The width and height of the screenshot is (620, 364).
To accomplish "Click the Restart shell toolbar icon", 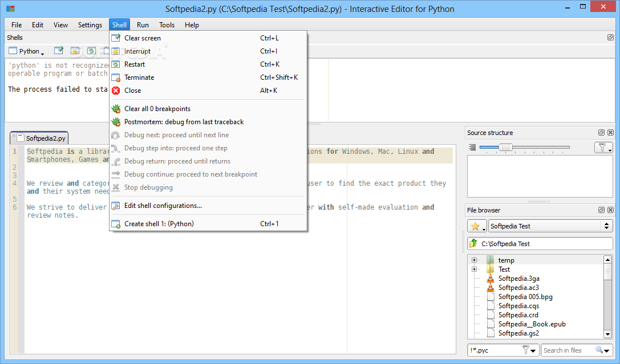I will 91,51.
